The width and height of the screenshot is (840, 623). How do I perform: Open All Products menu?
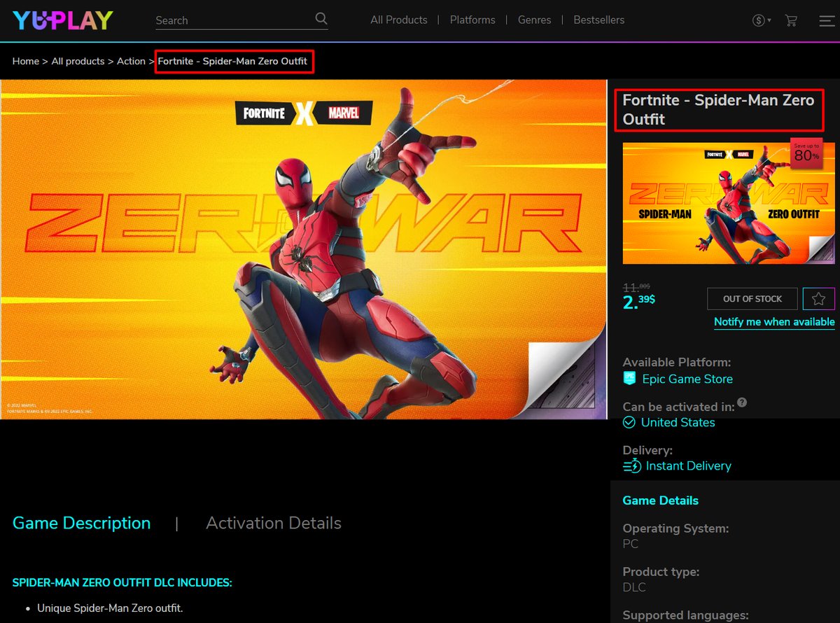(x=399, y=20)
